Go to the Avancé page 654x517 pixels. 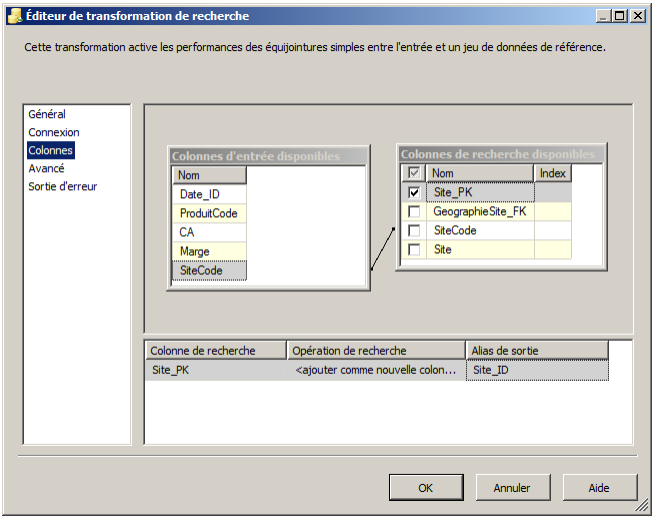[47, 168]
